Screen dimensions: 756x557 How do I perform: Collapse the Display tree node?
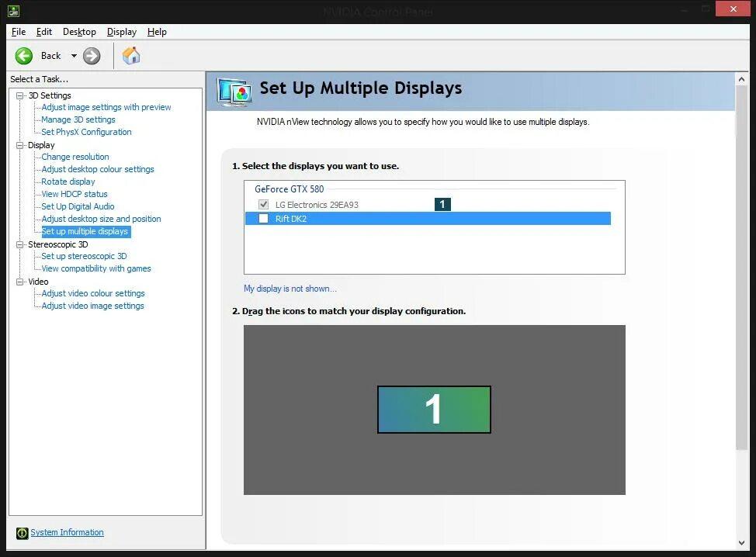tap(19, 145)
